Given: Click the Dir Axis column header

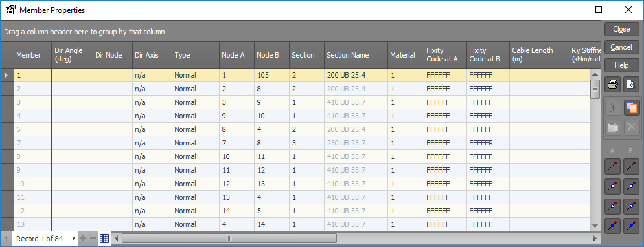Looking at the screenshot, I should pos(152,55).
